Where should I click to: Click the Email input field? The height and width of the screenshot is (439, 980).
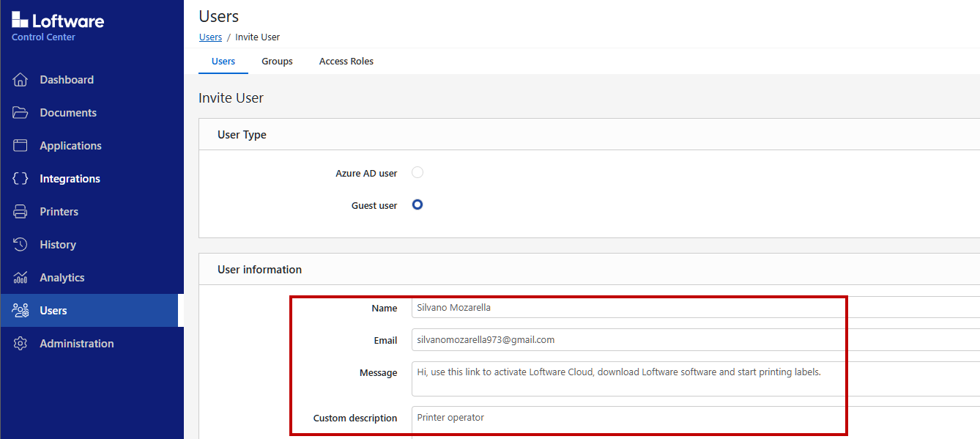(696, 340)
